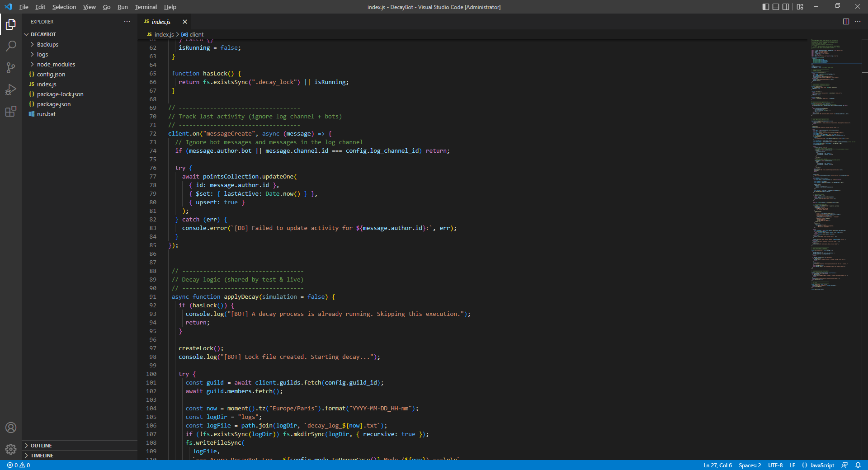868x470 pixels.
Task: Open the Terminal menu
Action: 146,7
